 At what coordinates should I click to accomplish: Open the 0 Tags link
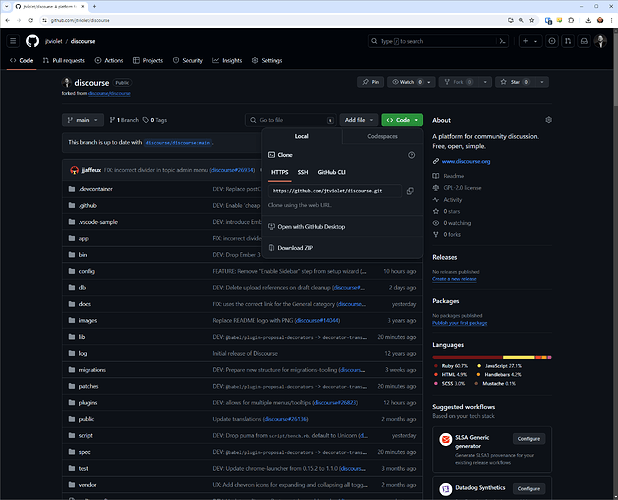[155, 120]
